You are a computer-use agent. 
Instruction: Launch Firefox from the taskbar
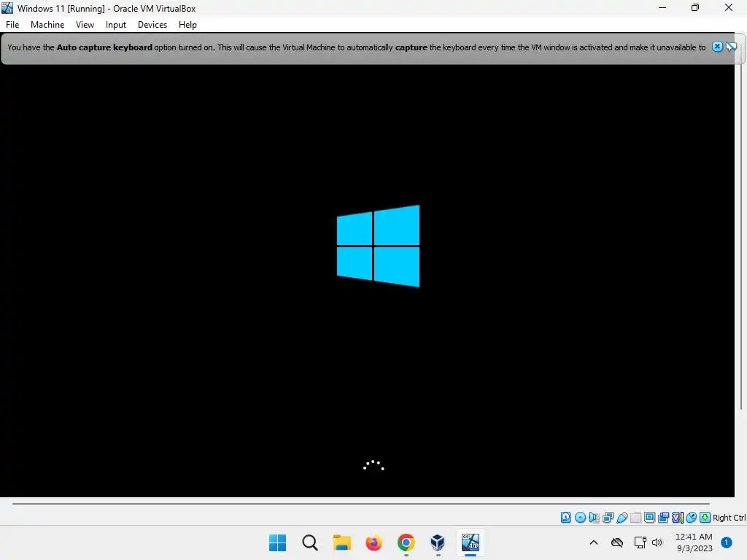[x=374, y=542]
